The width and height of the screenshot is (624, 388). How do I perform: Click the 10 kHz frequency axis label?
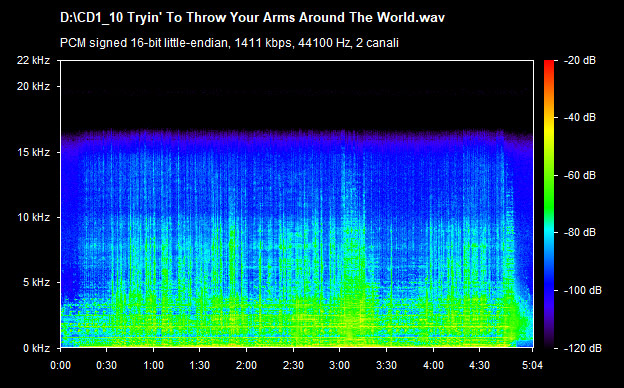coord(33,217)
